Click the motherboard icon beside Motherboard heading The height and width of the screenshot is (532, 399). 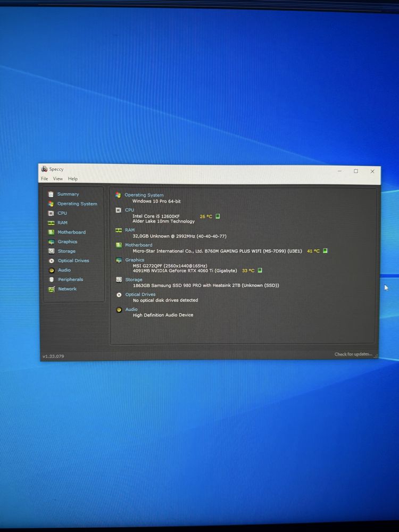119,245
